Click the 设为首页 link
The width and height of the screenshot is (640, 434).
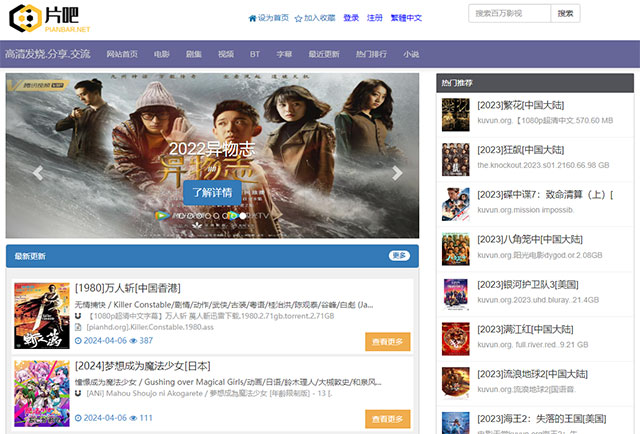[273, 18]
